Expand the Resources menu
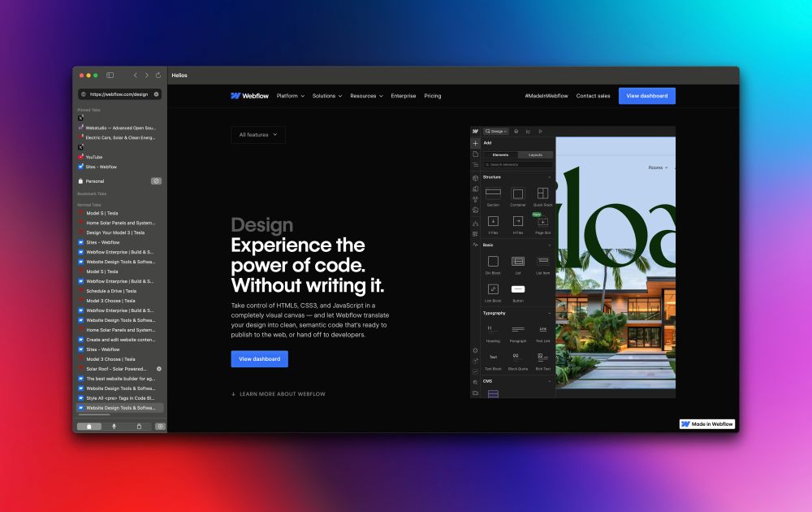 (x=367, y=96)
